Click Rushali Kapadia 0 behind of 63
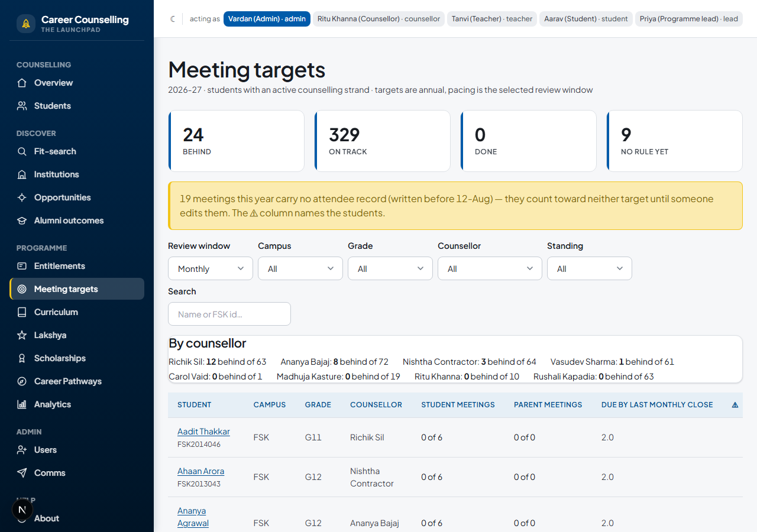757x532 pixels. click(594, 377)
